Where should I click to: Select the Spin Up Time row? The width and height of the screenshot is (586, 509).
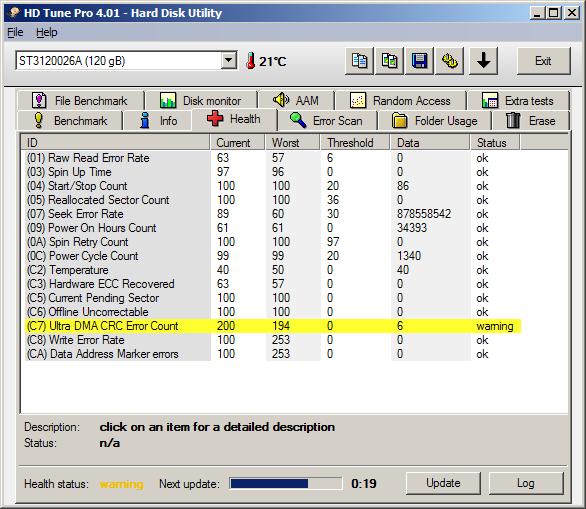click(x=273, y=172)
